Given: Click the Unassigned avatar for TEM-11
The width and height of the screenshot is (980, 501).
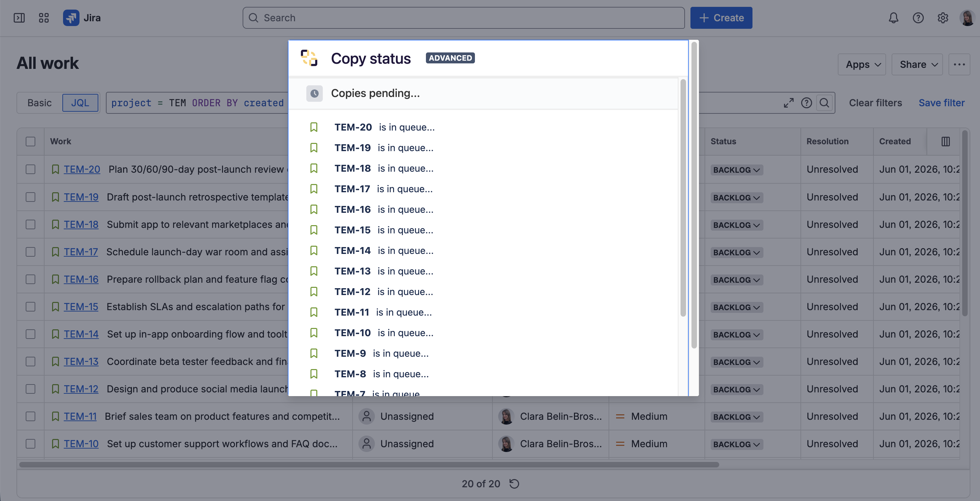Looking at the screenshot, I should [367, 416].
